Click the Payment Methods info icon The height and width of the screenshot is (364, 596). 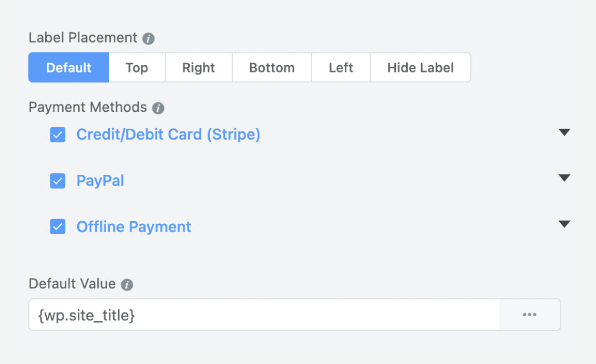pyautogui.click(x=158, y=109)
